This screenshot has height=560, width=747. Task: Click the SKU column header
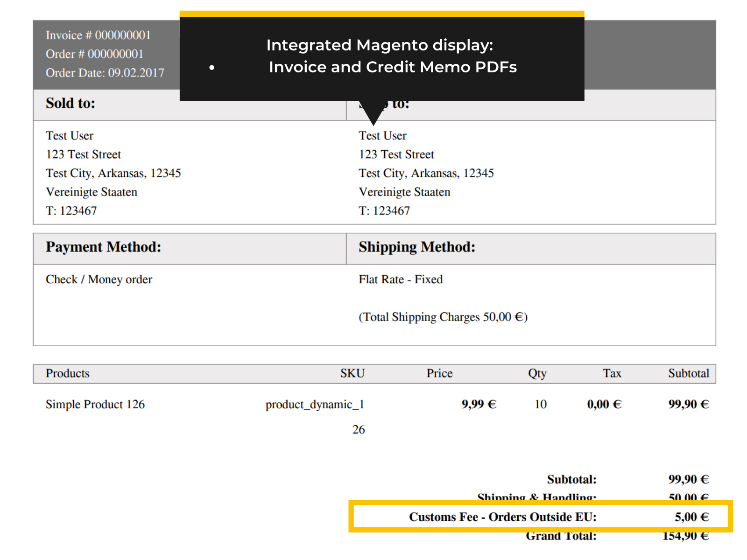(352, 373)
